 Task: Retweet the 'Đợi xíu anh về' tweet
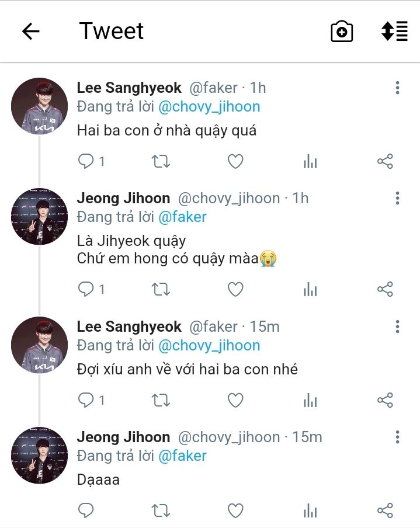pos(161,400)
